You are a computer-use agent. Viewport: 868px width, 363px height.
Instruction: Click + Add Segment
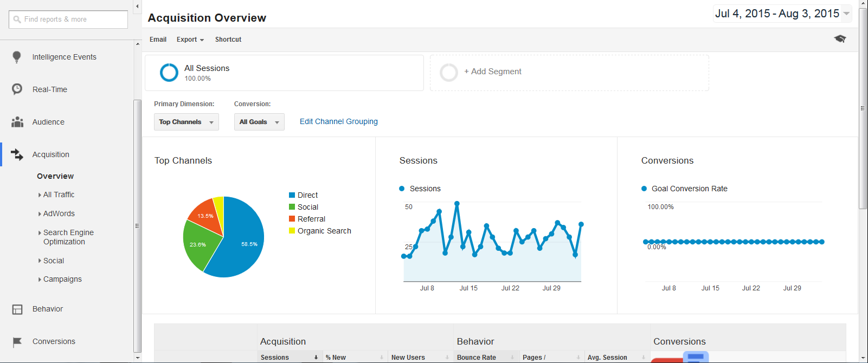(x=493, y=72)
